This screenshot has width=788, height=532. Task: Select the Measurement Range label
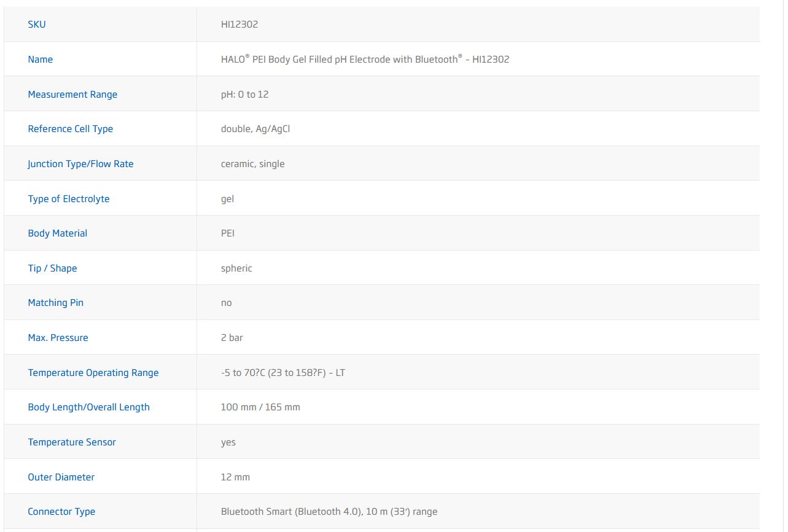[72, 95]
